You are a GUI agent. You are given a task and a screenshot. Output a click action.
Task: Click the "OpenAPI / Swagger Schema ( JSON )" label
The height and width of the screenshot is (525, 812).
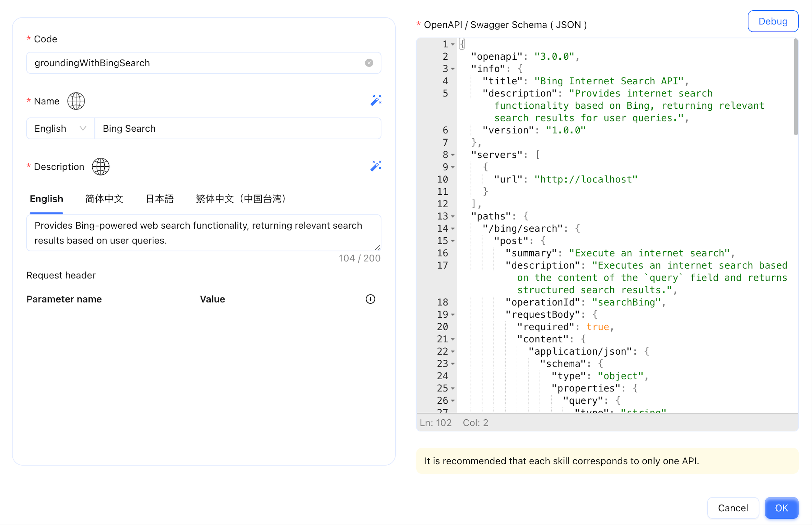coord(505,25)
